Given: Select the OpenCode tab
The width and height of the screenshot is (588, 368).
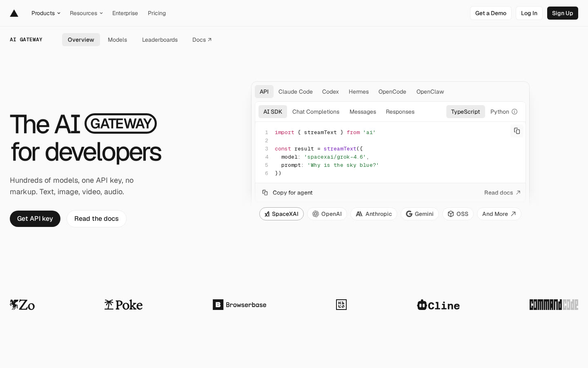Looking at the screenshot, I should (392, 92).
